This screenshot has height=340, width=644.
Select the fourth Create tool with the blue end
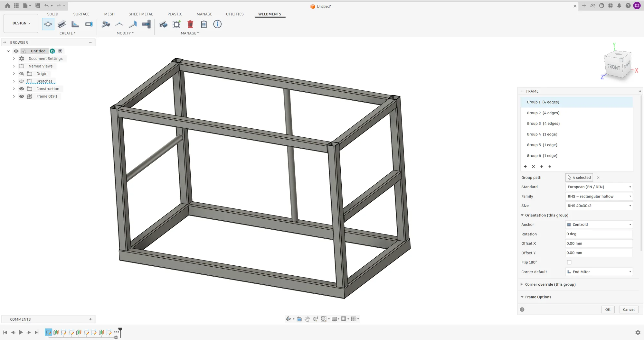pos(89,24)
